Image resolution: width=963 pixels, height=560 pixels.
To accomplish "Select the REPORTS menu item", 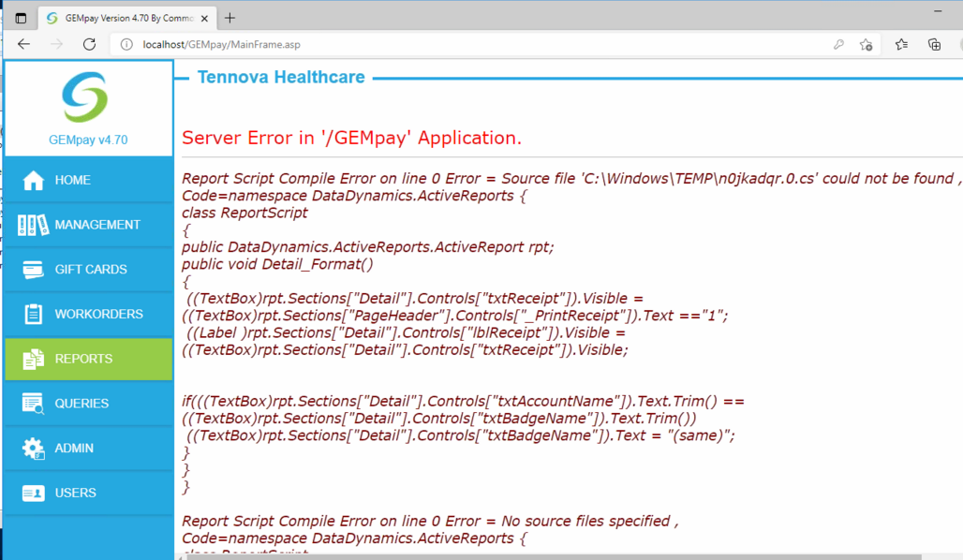I will click(x=88, y=359).
